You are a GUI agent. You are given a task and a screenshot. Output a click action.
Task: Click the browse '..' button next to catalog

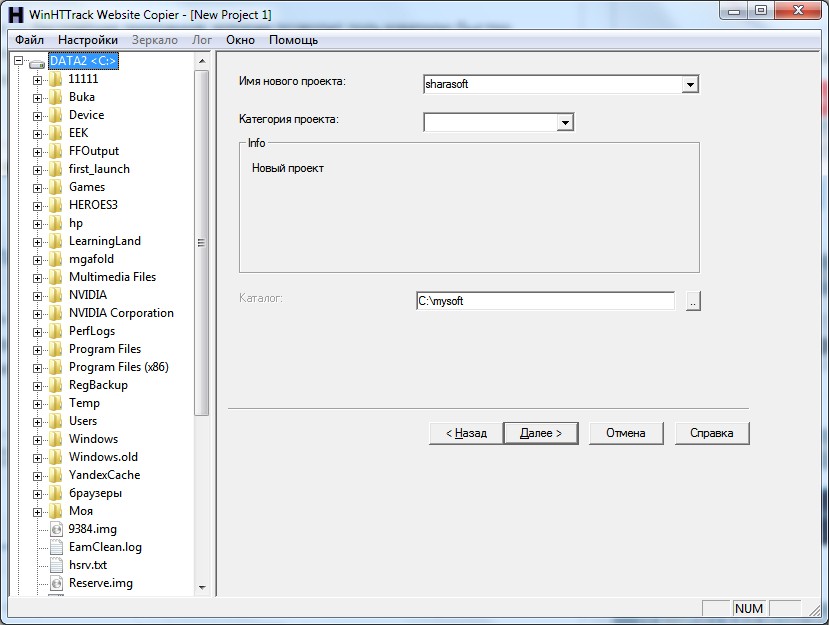tap(693, 301)
